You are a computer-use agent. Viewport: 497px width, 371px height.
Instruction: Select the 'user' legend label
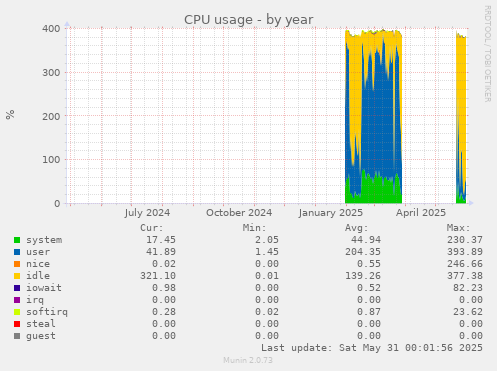[38, 252]
